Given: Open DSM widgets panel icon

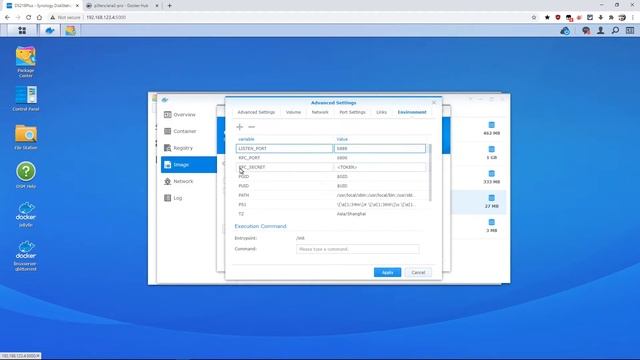Looking at the screenshot, I should [630, 31].
